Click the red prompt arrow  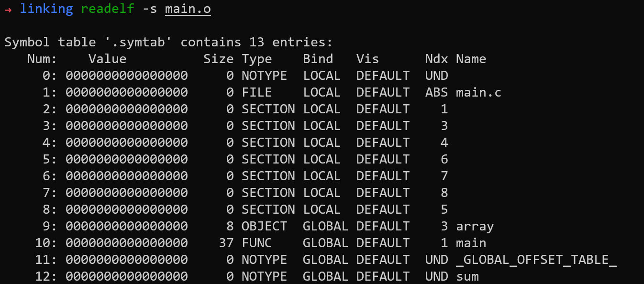[x=8, y=9]
